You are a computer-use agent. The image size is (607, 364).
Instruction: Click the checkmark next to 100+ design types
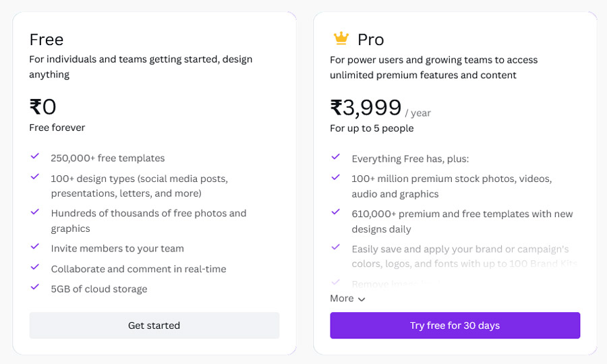click(x=35, y=177)
